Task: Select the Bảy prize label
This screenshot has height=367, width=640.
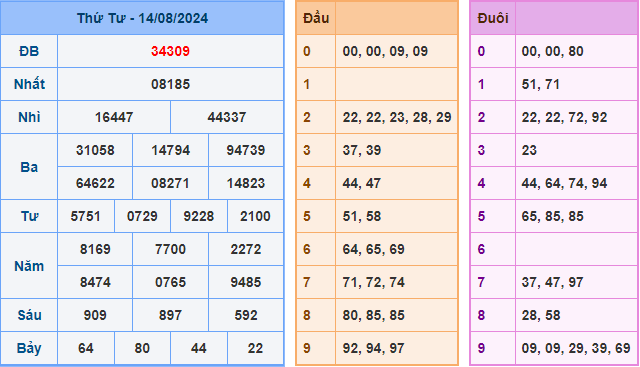Action: [29, 349]
